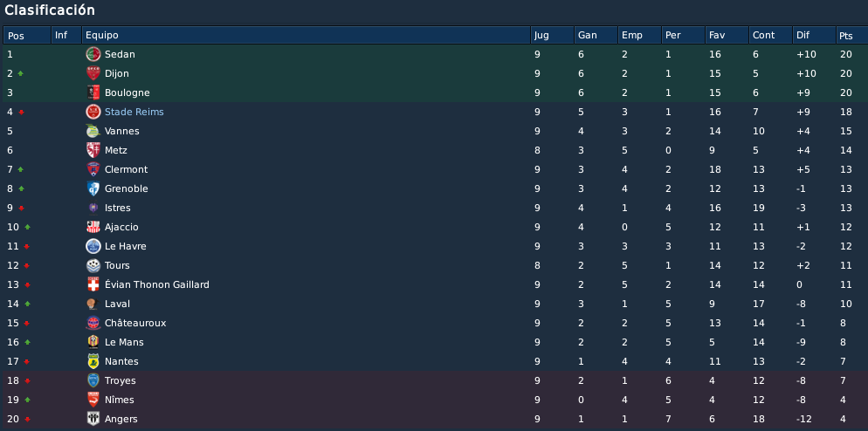Click the Metz club crest icon
Viewport: 868px width, 431px height.
(93, 150)
